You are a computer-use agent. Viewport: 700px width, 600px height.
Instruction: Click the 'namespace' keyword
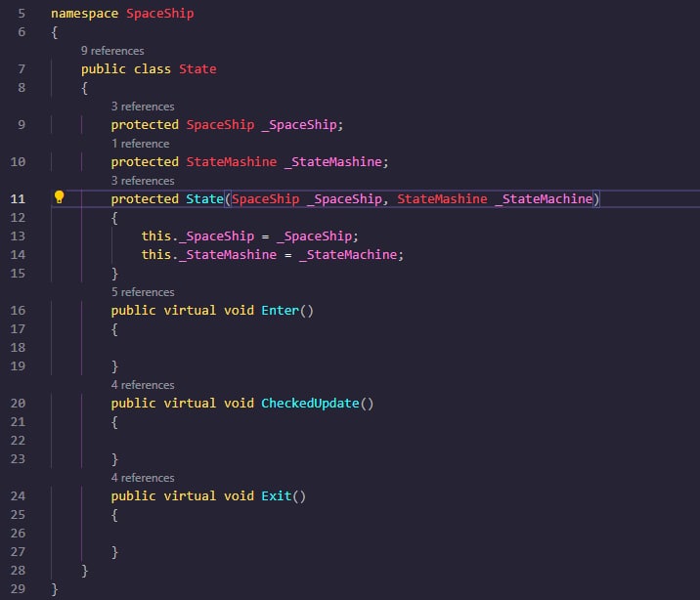click(84, 14)
